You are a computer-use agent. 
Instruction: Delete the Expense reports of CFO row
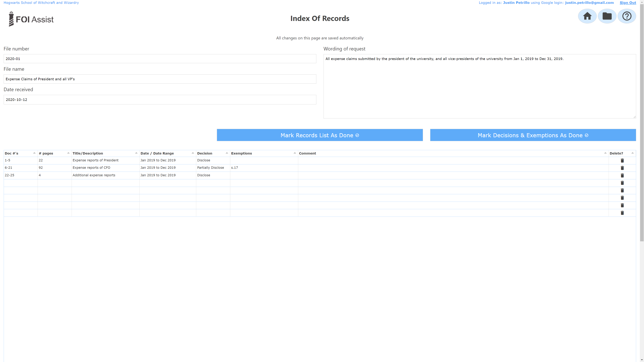[x=622, y=168]
